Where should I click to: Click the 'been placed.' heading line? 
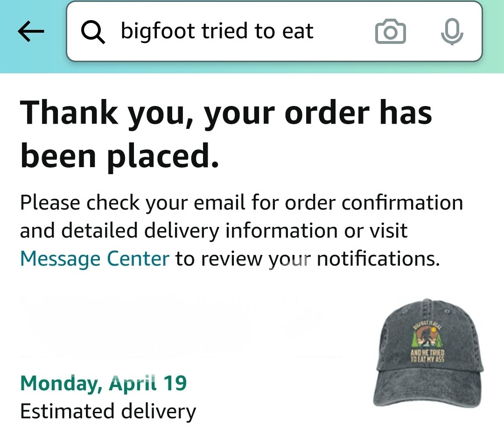[x=119, y=156]
